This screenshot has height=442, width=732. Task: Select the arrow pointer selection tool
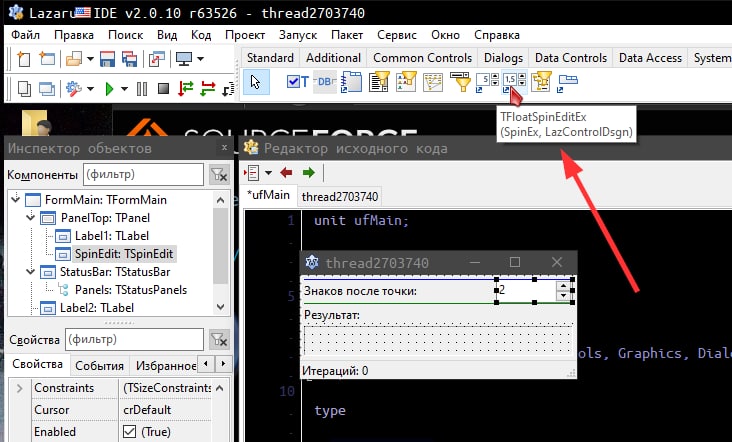[256, 82]
